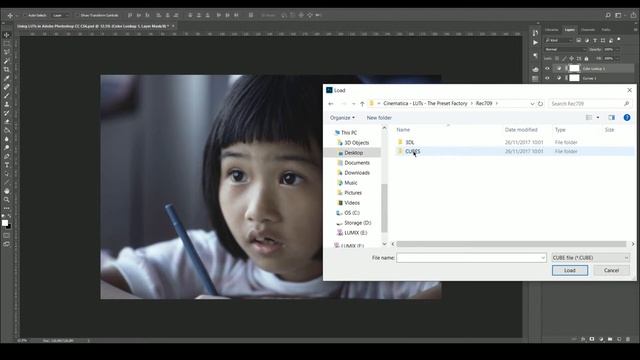Toggle the preview pane in dialog
The image size is (640, 360).
tap(611, 118)
